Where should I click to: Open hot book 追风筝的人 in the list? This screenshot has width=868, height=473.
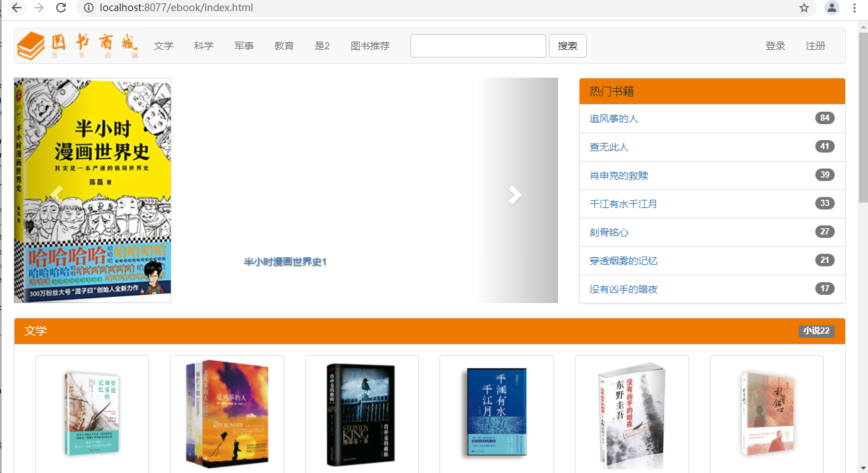(614, 119)
